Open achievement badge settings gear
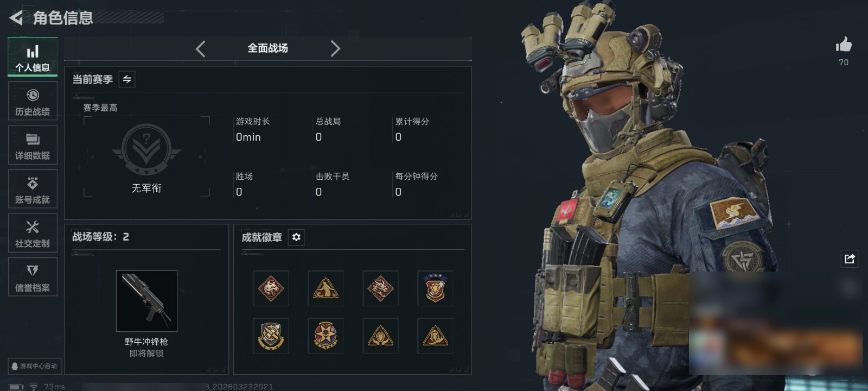The image size is (868, 391). 296,237
